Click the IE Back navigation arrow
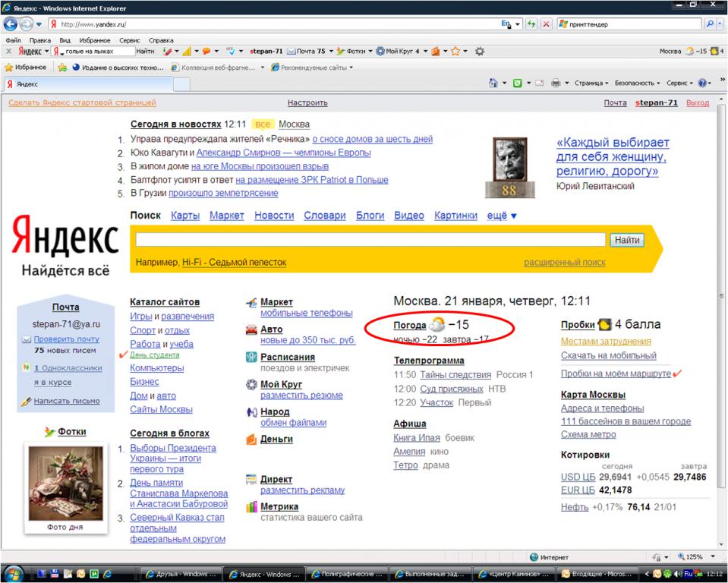 [11, 24]
